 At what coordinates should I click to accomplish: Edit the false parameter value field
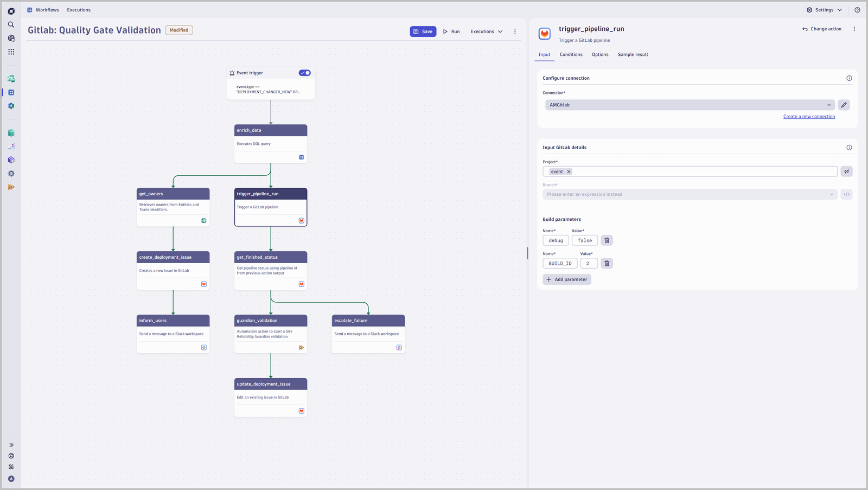pyautogui.click(x=585, y=240)
